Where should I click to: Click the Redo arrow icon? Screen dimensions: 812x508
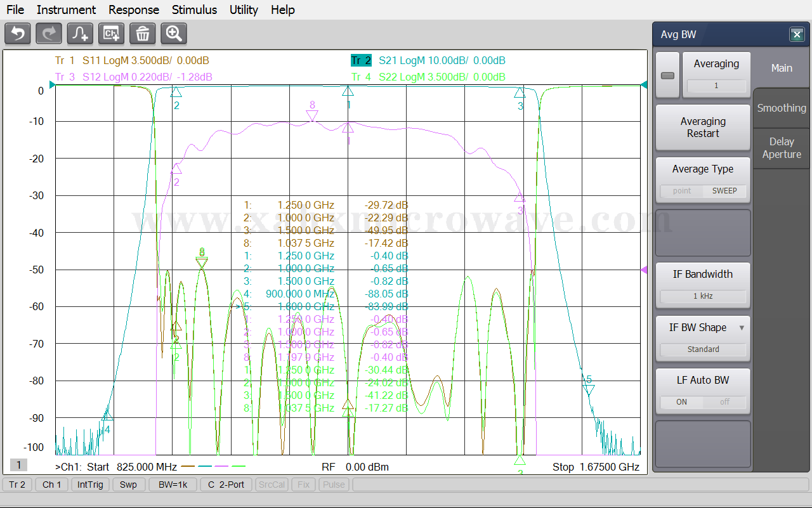(x=49, y=34)
